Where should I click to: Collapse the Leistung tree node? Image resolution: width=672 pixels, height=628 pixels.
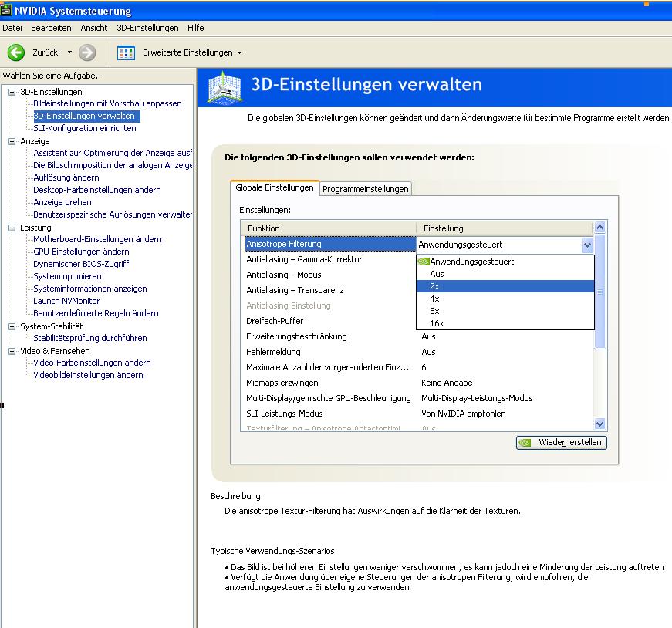coord(12,228)
